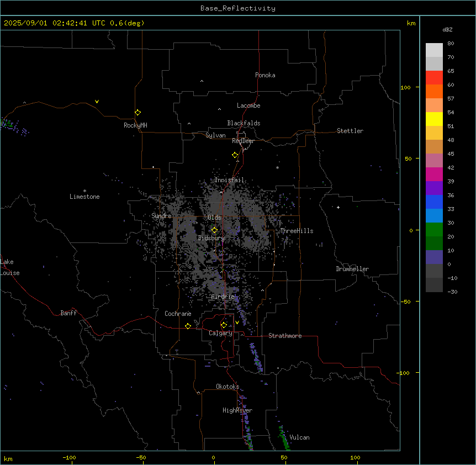Click the Blackfalds city label
The image size is (476, 465).
(244, 123)
